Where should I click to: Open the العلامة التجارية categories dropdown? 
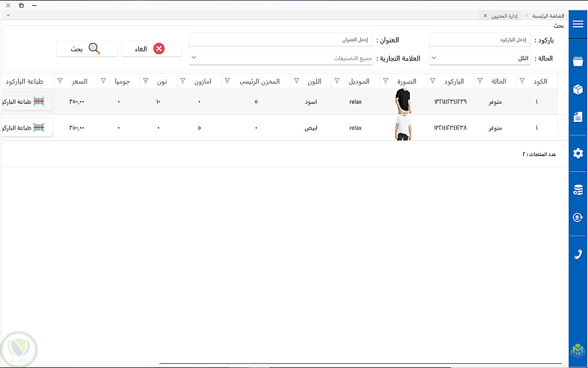(x=280, y=58)
